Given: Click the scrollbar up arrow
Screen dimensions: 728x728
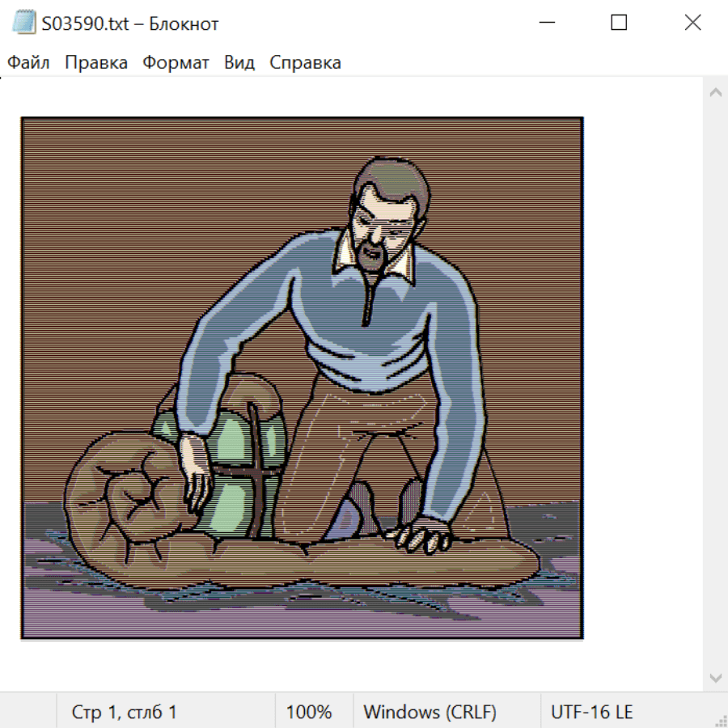Looking at the screenshot, I should tap(715, 92).
